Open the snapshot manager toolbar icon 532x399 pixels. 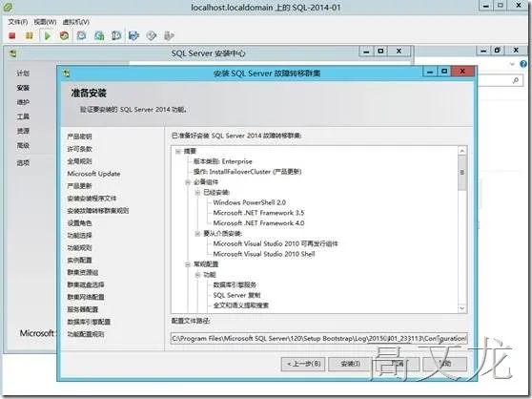pos(116,35)
